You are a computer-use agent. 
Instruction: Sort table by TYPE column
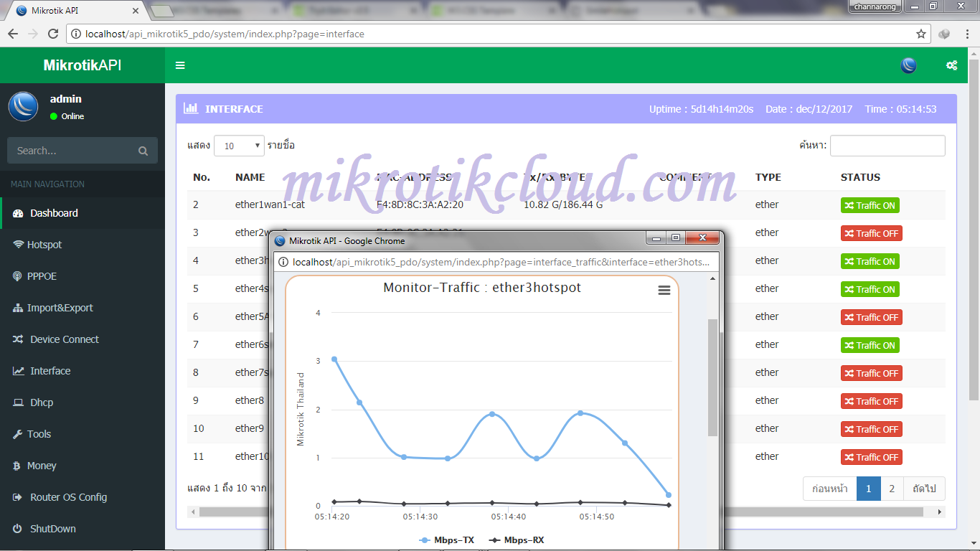[x=768, y=177]
